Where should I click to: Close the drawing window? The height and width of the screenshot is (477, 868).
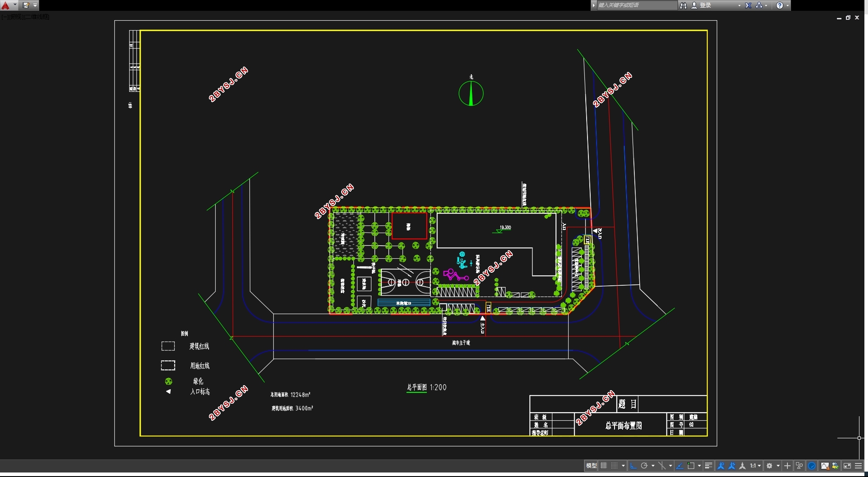coord(857,18)
